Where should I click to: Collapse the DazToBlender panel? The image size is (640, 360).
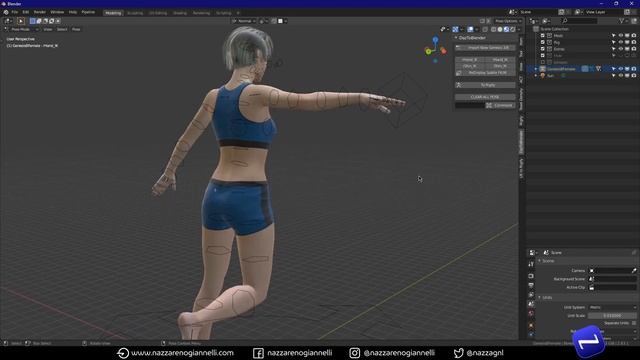456,38
